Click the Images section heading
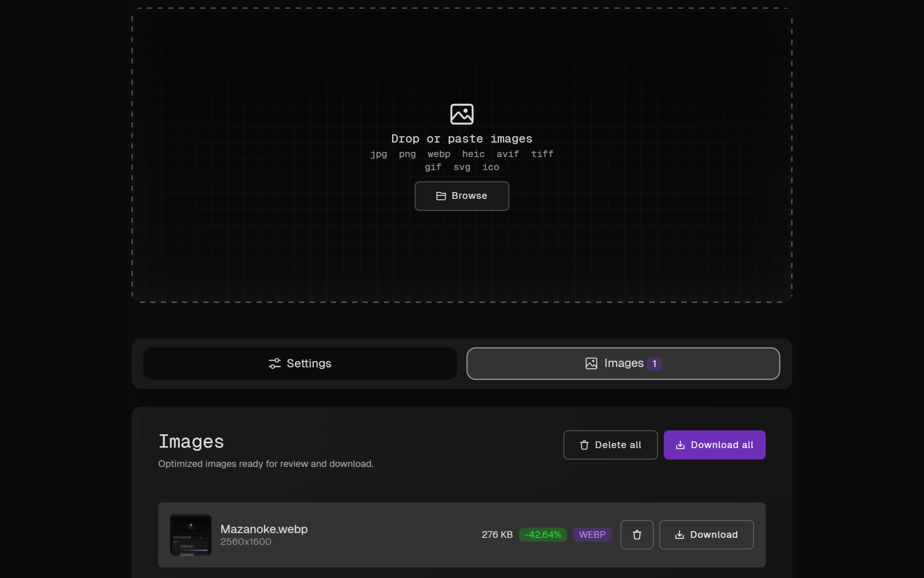The width and height of the screenshot is (924, 578). (x=191, y=441)
